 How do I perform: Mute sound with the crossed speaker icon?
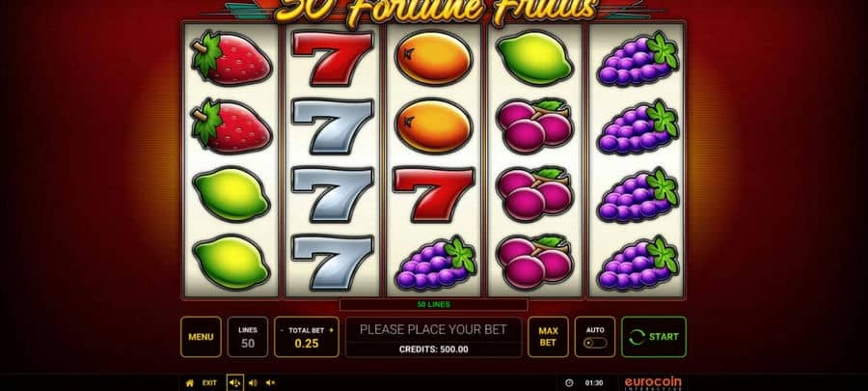[x=270, y=382]
